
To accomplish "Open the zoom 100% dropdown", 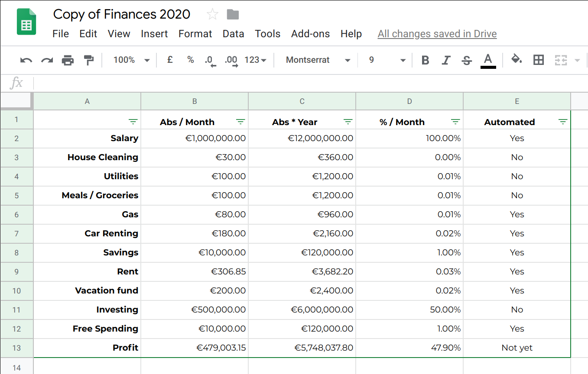I will [x=131, y=60].
